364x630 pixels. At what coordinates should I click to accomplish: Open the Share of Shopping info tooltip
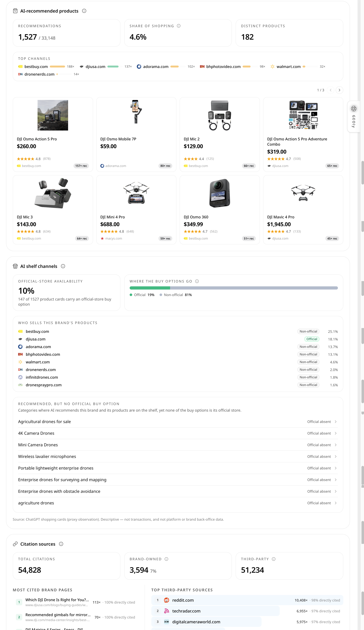point(179,26)
